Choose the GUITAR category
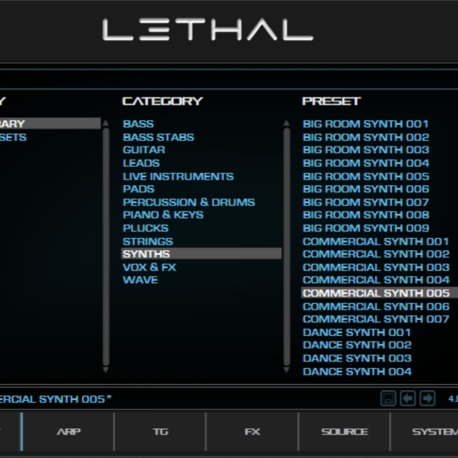The height and width of the screenshot is (458, 458). coord(144,150)
